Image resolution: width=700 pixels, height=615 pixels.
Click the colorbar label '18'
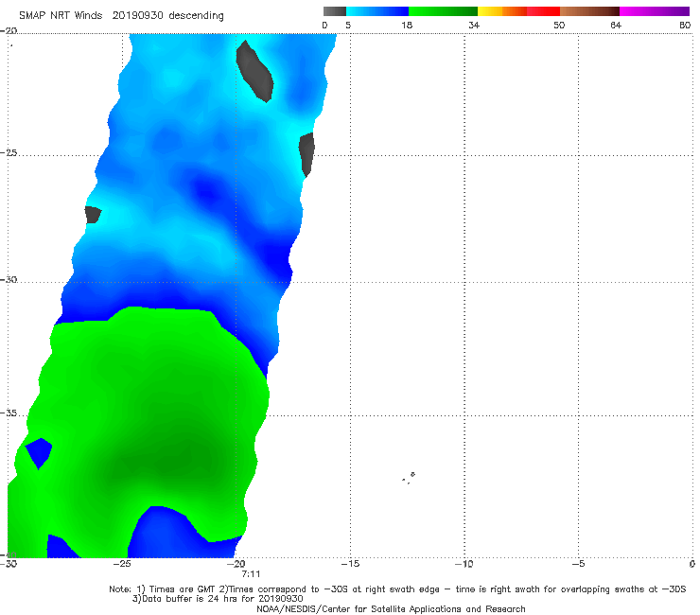click(407, 25)
